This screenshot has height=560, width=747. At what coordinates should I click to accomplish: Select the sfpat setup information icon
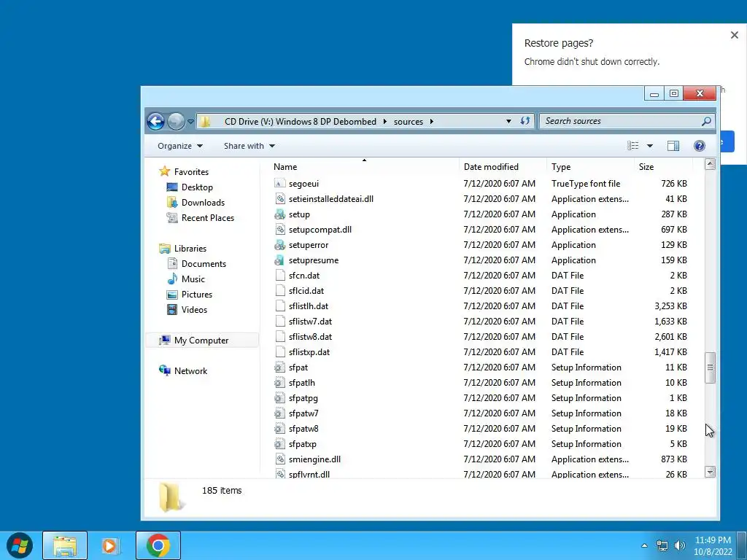tap(280, 367)
